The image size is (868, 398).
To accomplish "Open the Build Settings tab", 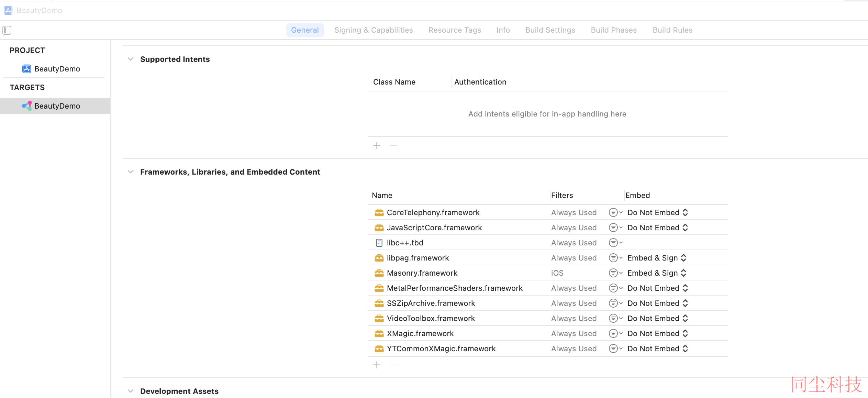I will point(550,30).
